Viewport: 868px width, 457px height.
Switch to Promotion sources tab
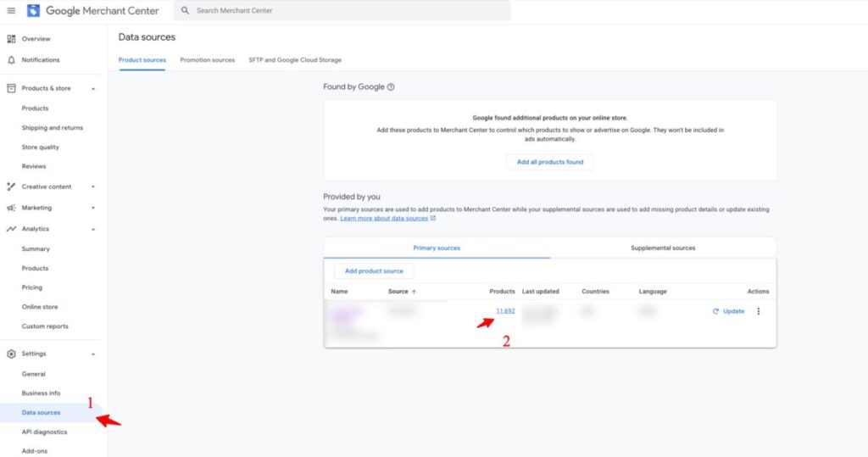[207, 60]
